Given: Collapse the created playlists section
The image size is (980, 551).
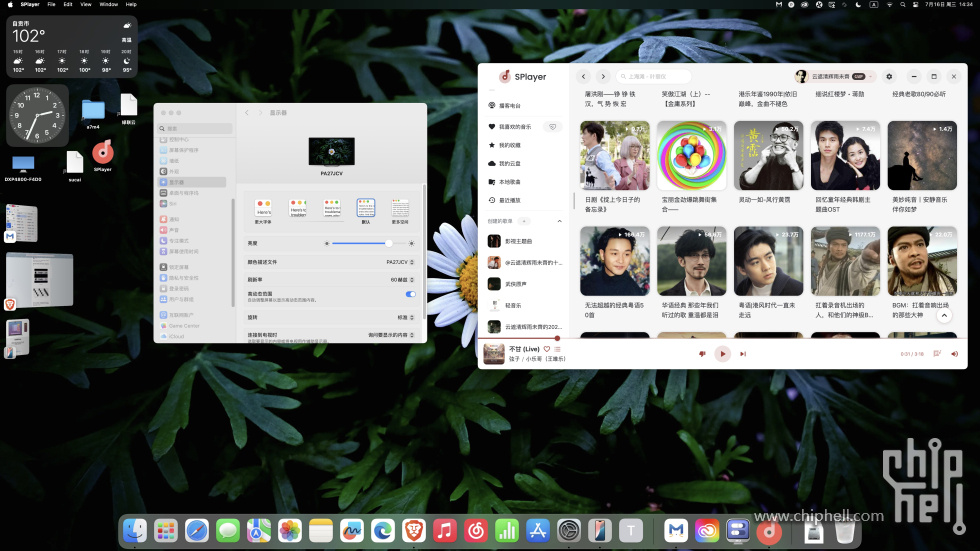Looking at the screenshot, I should [559, 221].
